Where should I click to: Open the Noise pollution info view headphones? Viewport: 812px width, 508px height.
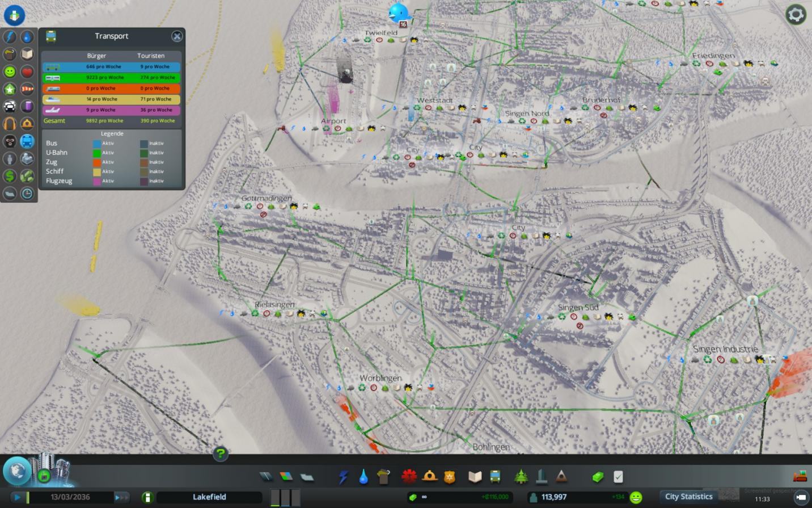click(10, 124)
